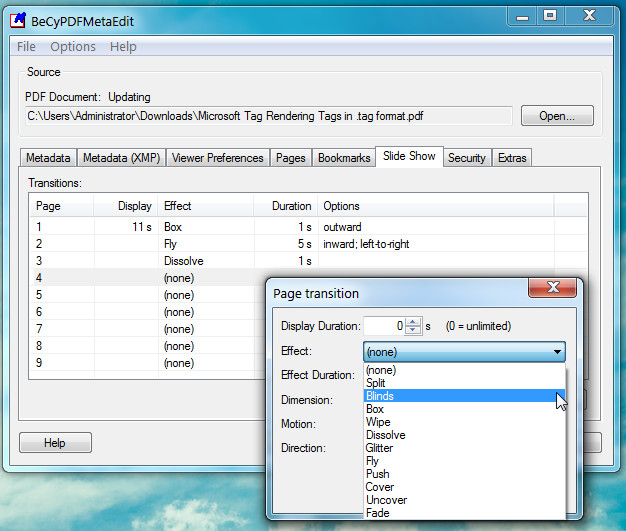
Task: Choose Push effect from the list
Action: pyautogui.click(x=464, y=474)
